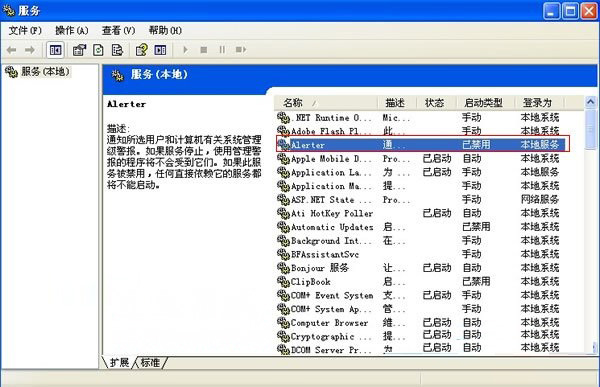The height and width of the screenshot is (387, 600).
Task: Select the COM+ System Ap... service icon
Action: tap(283, 309)
